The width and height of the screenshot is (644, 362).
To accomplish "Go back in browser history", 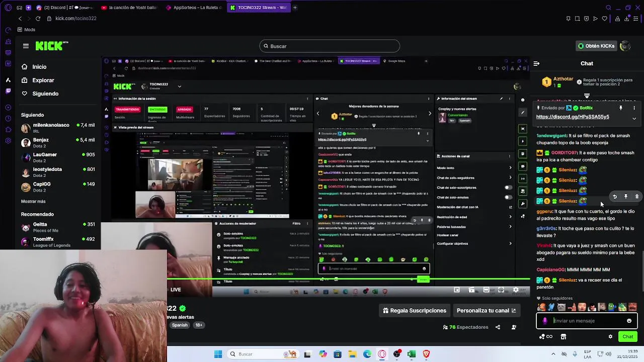I will (20, 19).
